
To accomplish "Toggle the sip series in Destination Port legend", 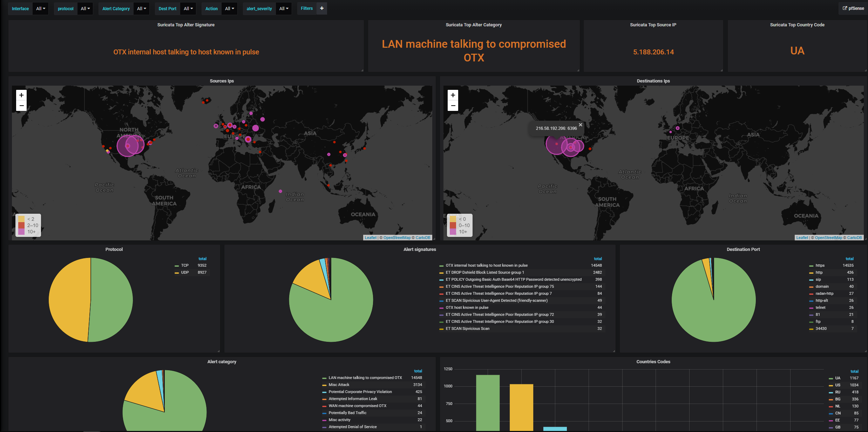I will pos(818,280).
